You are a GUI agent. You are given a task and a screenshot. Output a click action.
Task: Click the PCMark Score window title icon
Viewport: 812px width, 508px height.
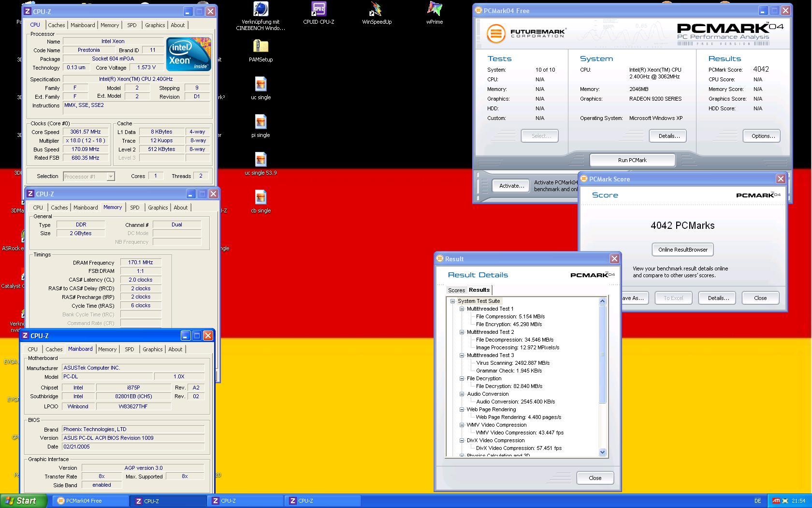[x=584, y=179]
